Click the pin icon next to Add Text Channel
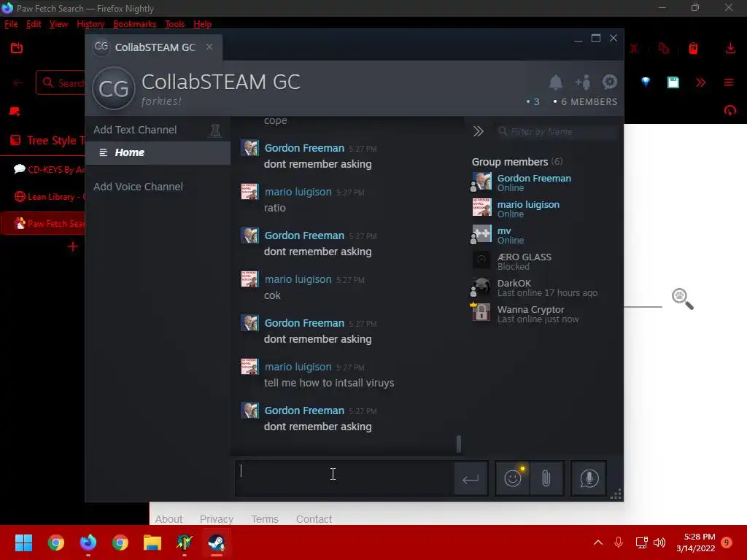The image size is (747, 560). (215, 130)
